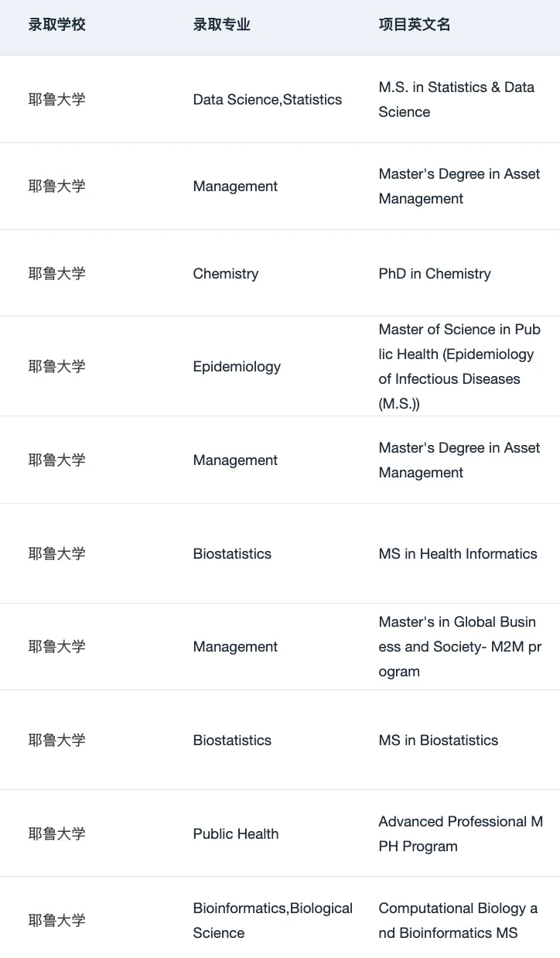Select Bioinformatics,Biological Science major cell
This screenshot has height=958, width=560.
273,921
